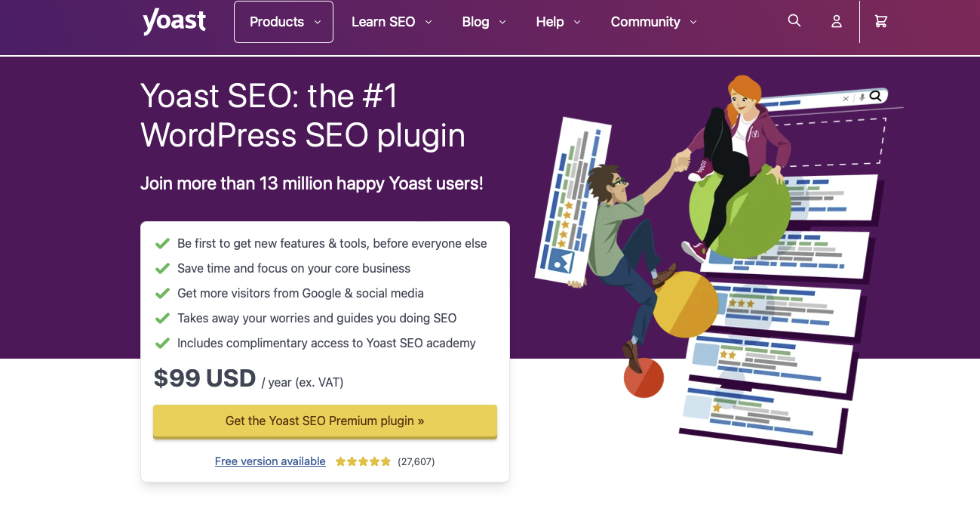Click Get the Yoast SEO Premium plugin button
980x521 pixels.
point(325,421)
